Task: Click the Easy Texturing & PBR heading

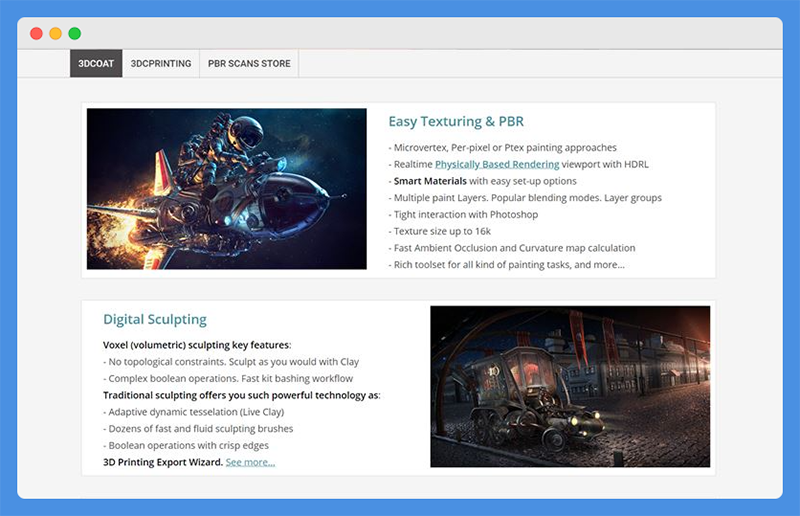Action: click(456, 121)
